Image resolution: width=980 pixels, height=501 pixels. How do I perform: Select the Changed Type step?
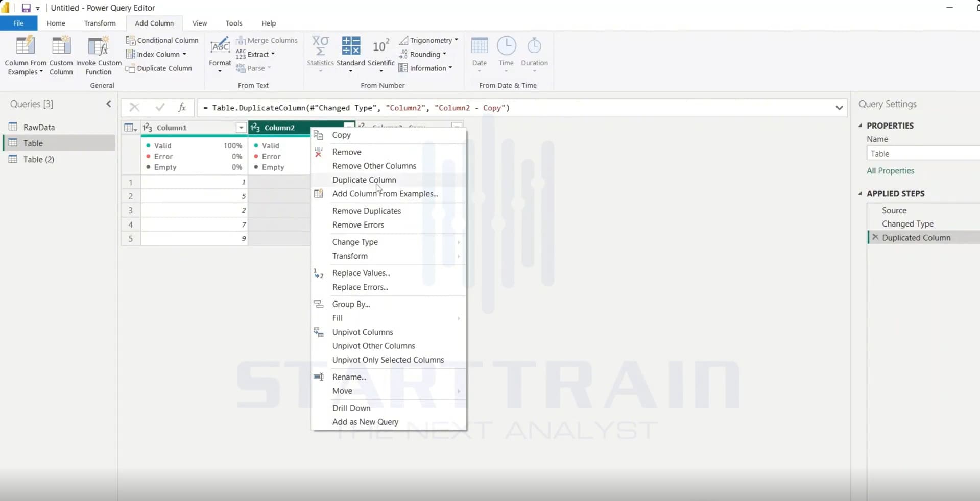(907, 224)
